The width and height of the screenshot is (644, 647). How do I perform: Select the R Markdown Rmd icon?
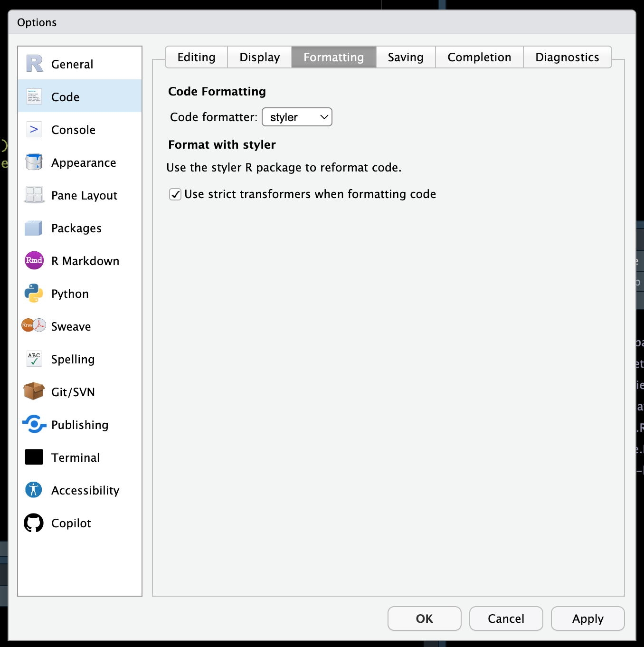34,260
